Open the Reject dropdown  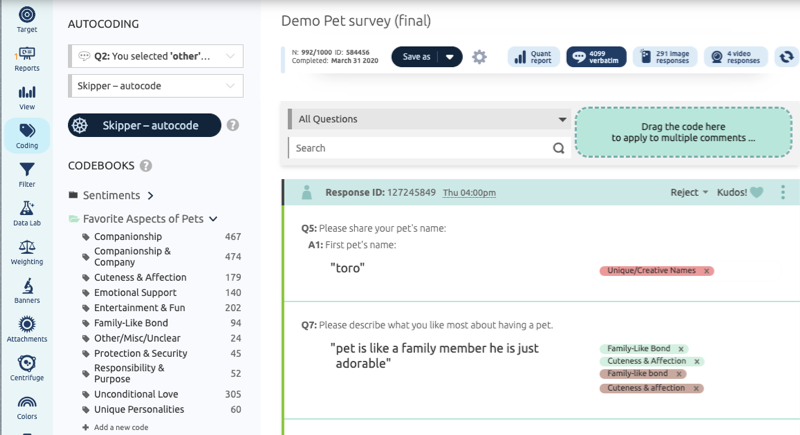pyautogui.click(x=689, y=192)
